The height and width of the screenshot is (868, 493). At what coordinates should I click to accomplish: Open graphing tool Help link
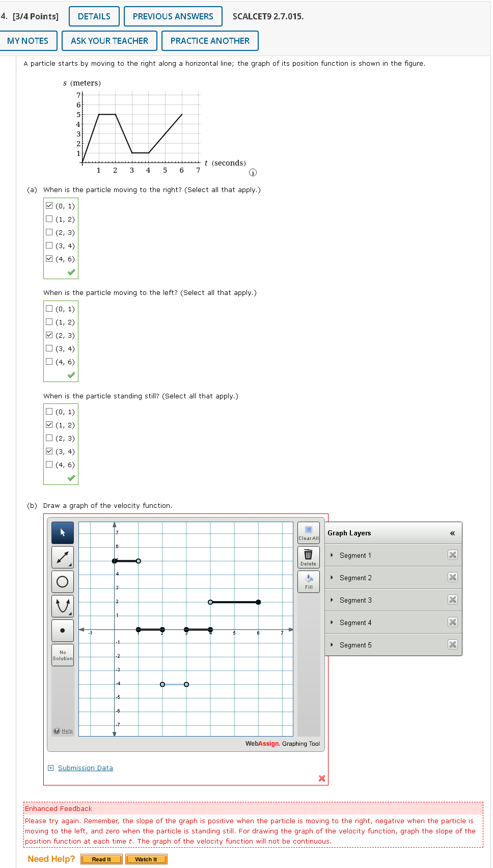(x=67, y=731)
